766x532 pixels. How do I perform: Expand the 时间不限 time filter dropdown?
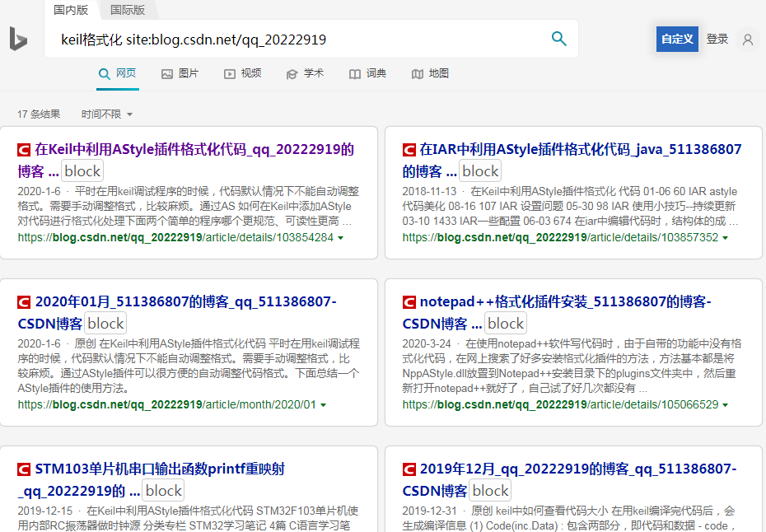(x=107, y=114)
